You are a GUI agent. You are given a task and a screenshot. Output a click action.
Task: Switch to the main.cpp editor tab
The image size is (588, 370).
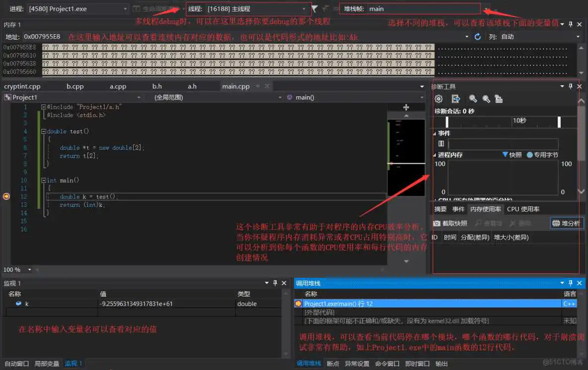[235, 86]
